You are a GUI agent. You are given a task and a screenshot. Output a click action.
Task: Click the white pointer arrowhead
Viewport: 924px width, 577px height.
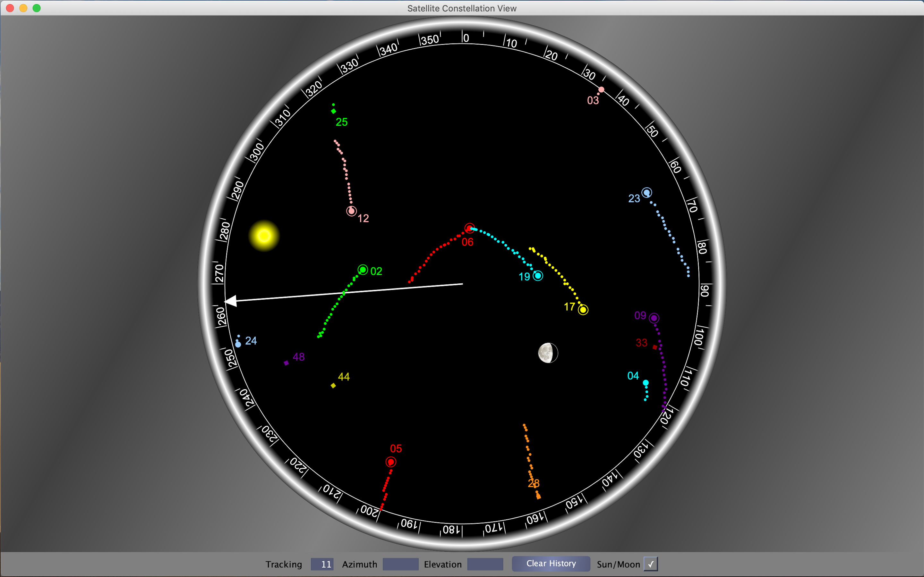231,301
